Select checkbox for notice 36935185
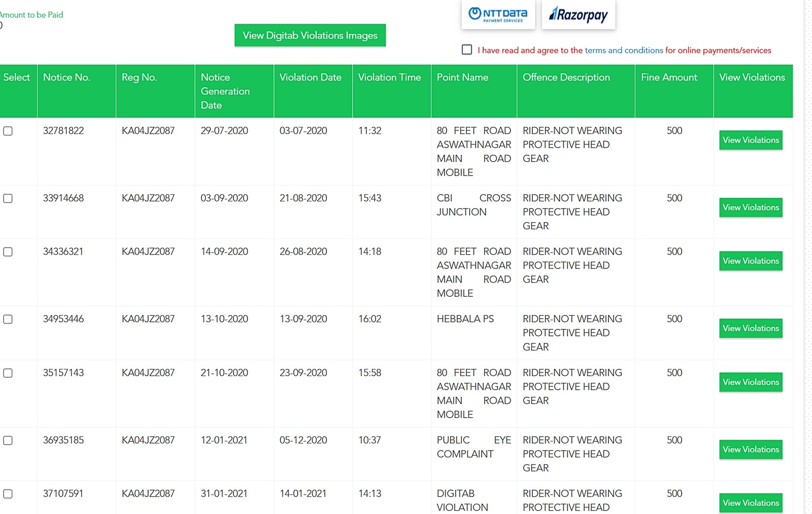This screenshot has width=812, height=514. pyautogui.click(x=8, y=440)
